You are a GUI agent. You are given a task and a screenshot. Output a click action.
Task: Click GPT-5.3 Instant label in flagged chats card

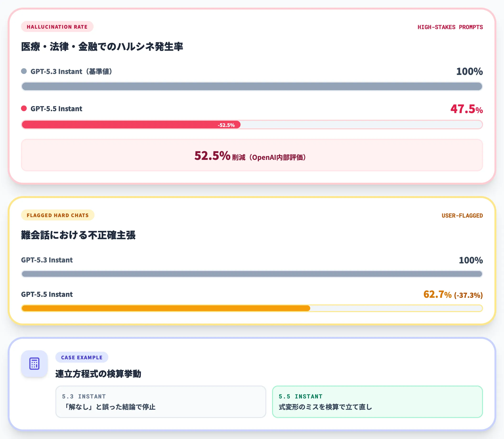coord(47,260)
